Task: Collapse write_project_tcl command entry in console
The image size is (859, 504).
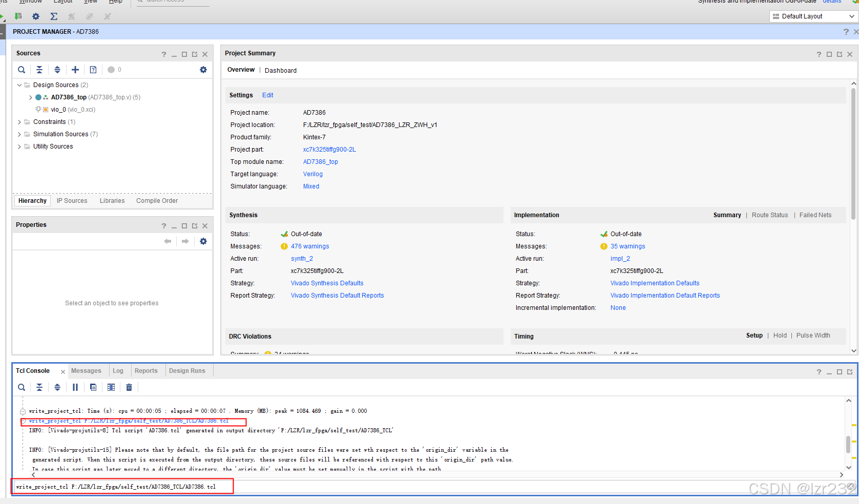Action: point(23,421)
